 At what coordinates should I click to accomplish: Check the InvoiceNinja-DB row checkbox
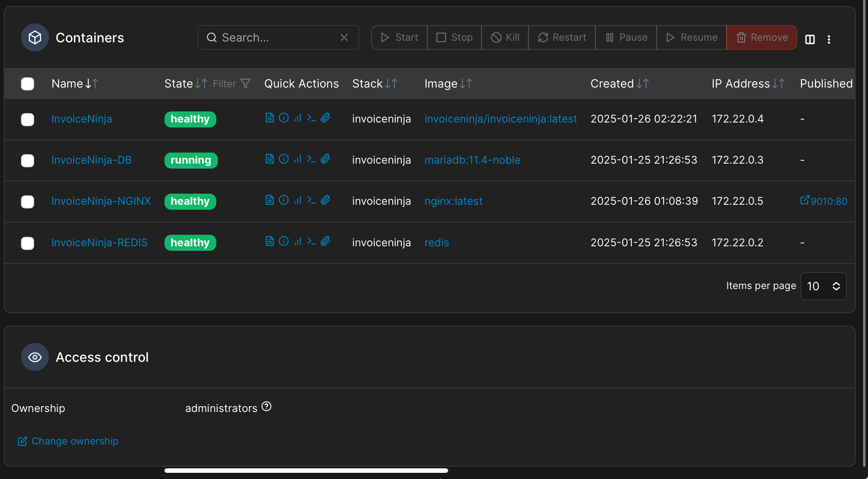click(x=28, y=160)
